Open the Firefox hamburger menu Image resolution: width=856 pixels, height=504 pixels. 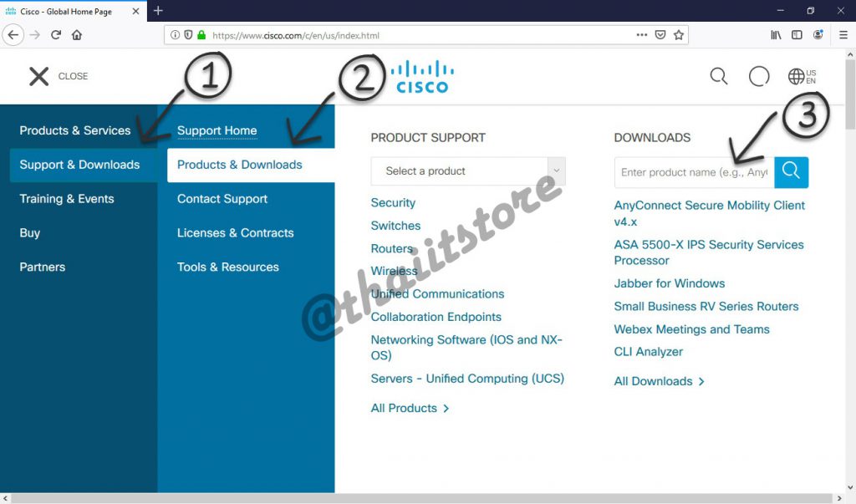843,35
